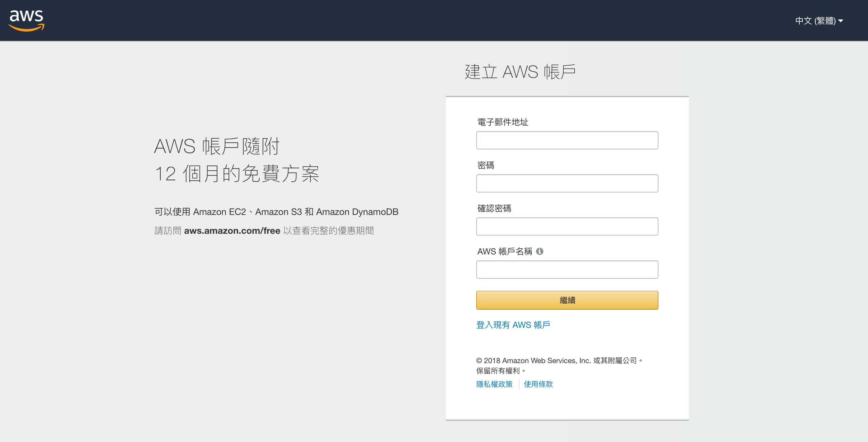Focus the 密碼 password field
This screenshot has width=868, height=442.
(x=567, y=183)
